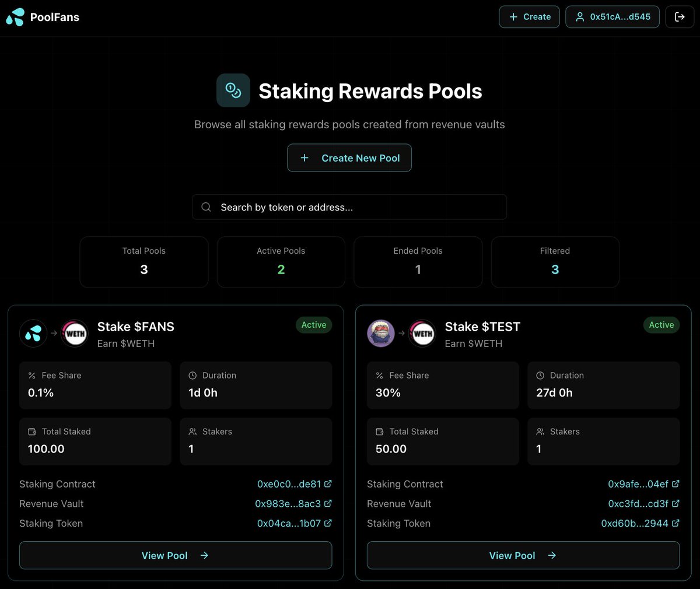Click the Fee Share percent icon on Stake $TEST card
Viewport: 700px width, 589px height.
pyautogui.click(x=379, y=376)
